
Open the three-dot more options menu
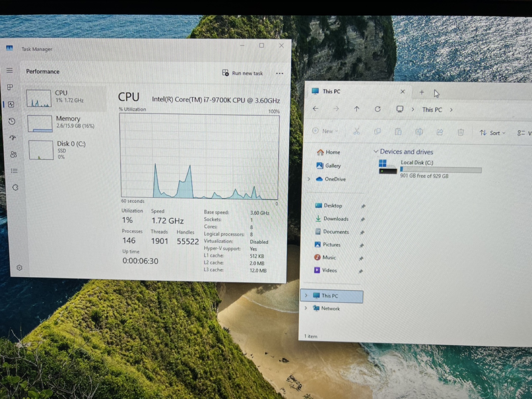point(280,73)
